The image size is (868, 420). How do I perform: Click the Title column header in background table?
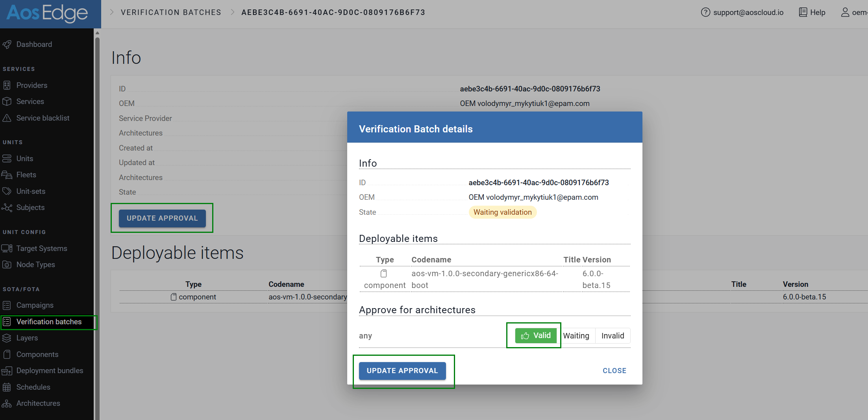click(x=738, y=284)
